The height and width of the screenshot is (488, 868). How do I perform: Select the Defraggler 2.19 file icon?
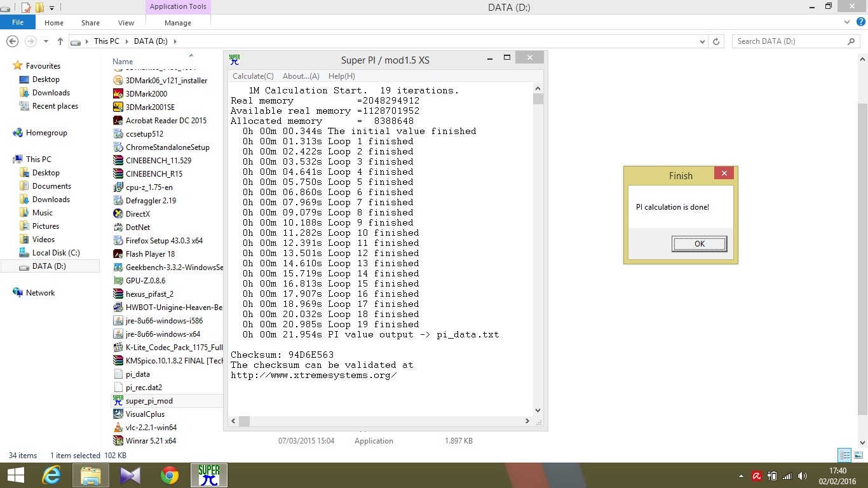pos(118,201)
